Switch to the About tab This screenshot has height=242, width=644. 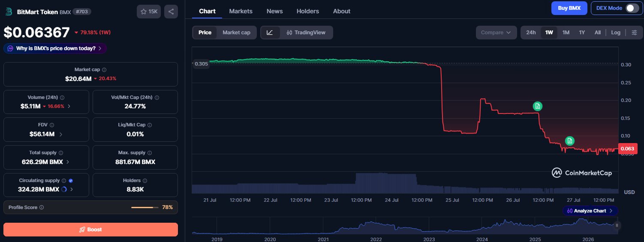point(342,11)
